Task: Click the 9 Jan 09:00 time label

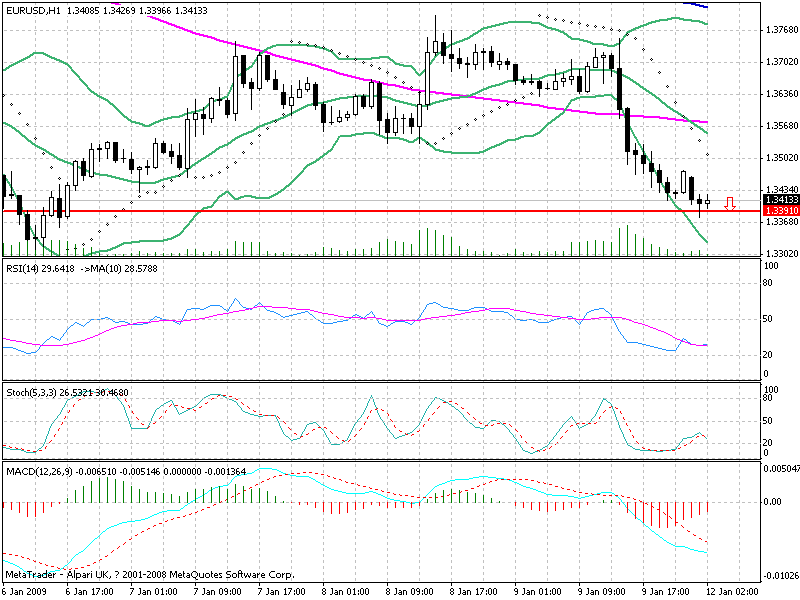Action: click(x=602, y=592)
